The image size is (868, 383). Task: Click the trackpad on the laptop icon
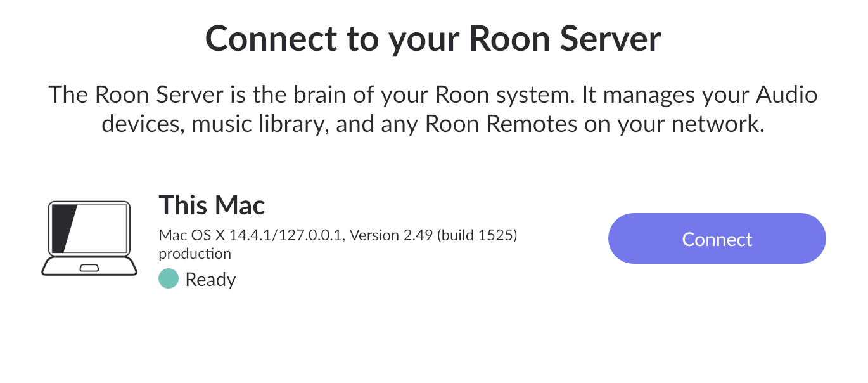[89, 268]
